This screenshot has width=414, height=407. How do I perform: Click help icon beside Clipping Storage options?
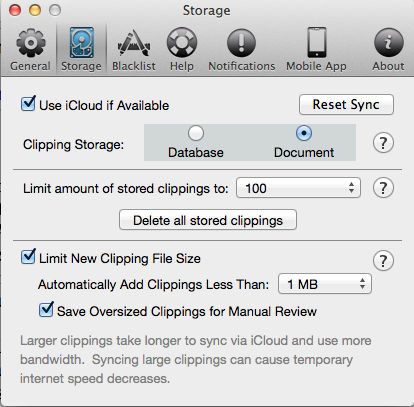coord(383,143)
